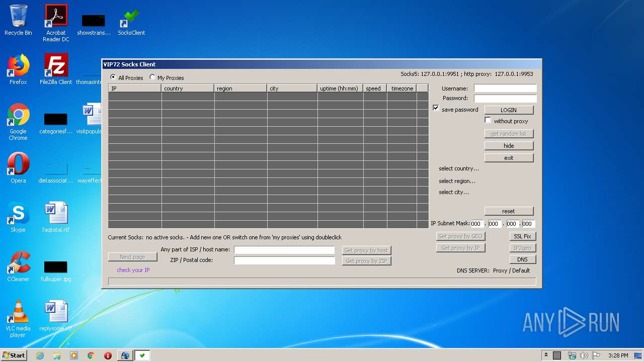Show hidden system tray icons

point(546,355)
